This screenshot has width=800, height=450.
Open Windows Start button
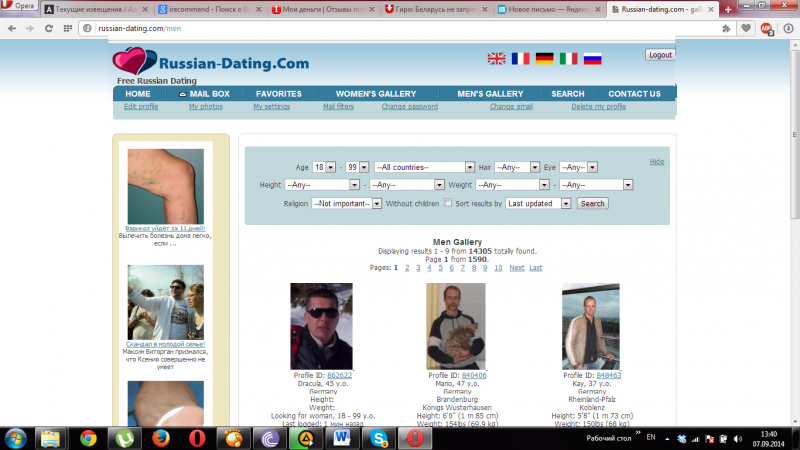click(x=16, y=439)
